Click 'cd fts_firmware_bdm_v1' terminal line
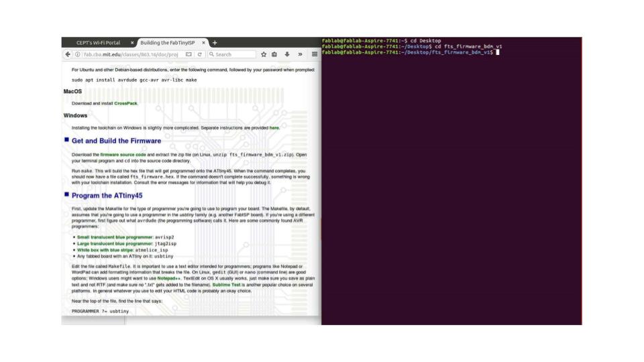This screenshot has width=644, height=362. (412, 46)
